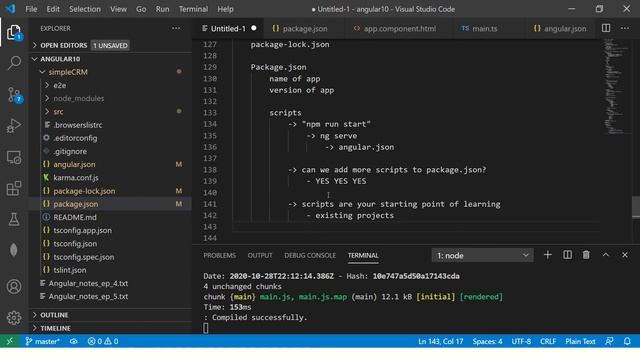Image resolution: width=640 pixels, height=360 pixels.
Task: Select terminal from the '1: node' dropdown
Action: pos(482,256)
